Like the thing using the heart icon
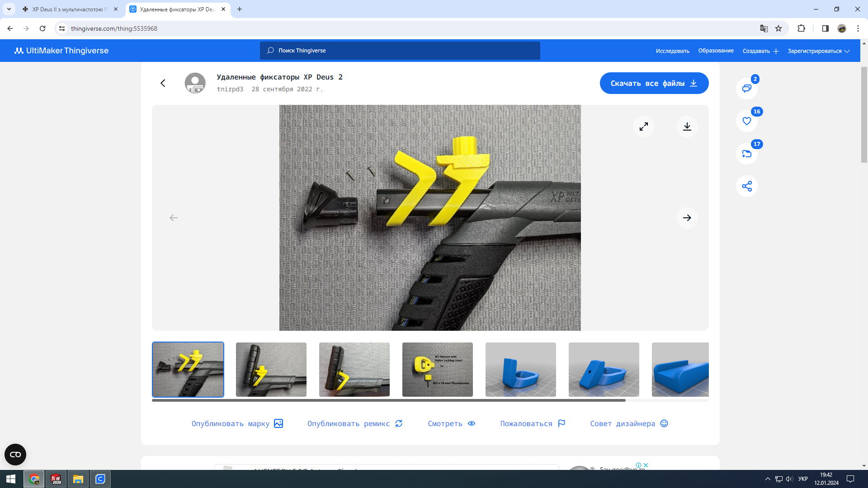Image resolution: width=868 pixels, height=488 pixels. tap(747, 121)
